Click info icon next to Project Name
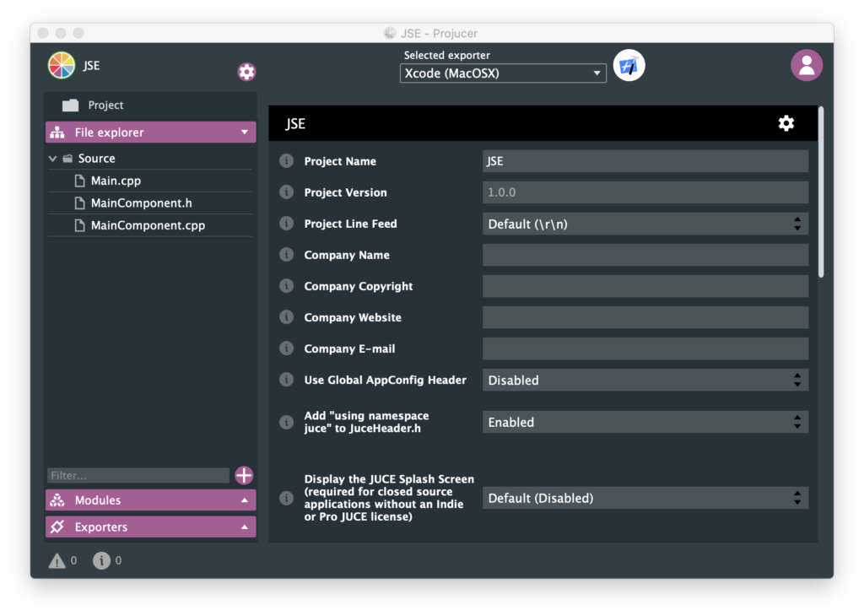The height and width of the screenshot is (616, 864). click(287, 161)
